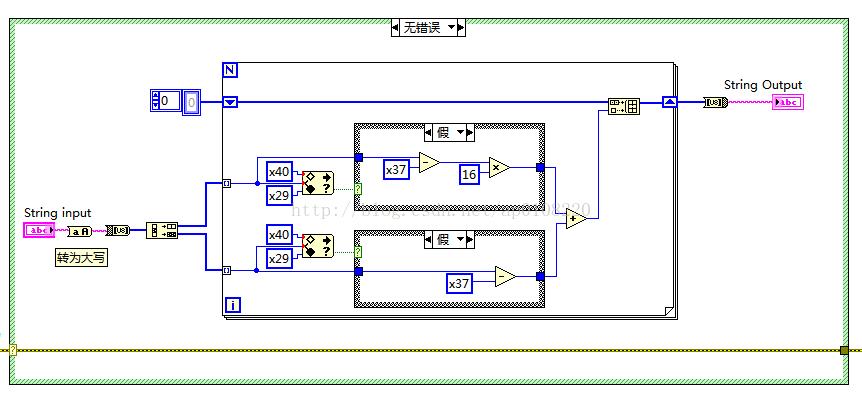Screen dimensions: 862x398
Task: Show previous case in lower 假 structure
Action: (429, 239)
